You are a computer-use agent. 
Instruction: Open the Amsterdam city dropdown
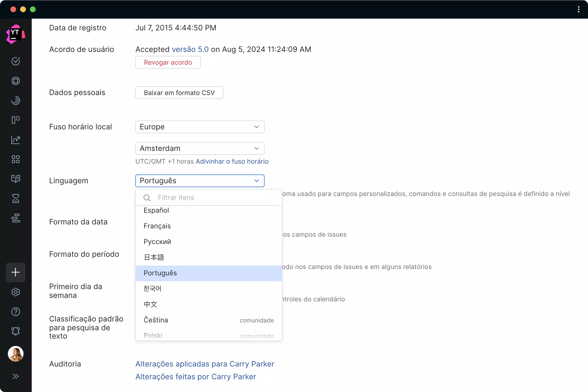pos(199,148)
